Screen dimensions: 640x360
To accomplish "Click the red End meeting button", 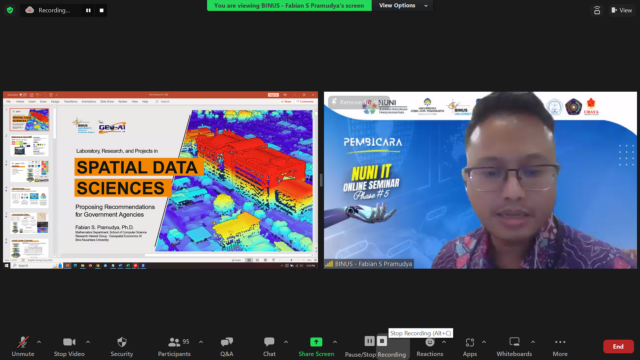I will click(618, 347).
